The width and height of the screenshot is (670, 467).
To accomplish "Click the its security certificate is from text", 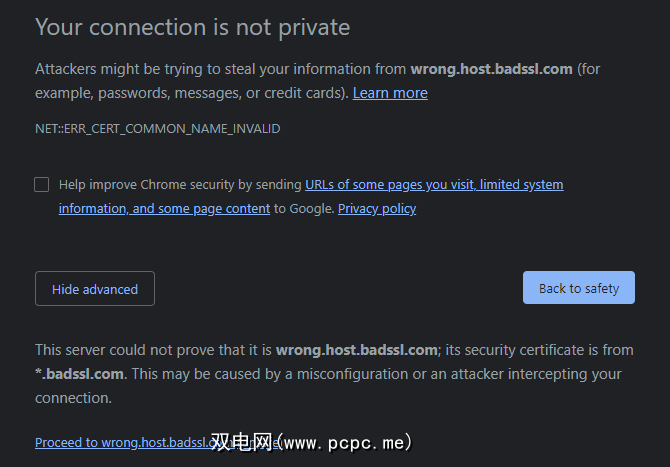I will (x=540, y=350).
